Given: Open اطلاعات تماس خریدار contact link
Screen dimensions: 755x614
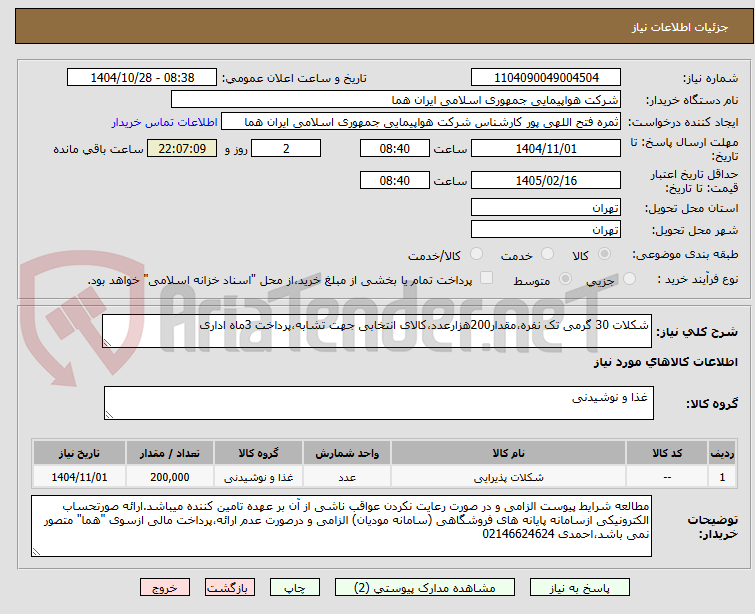Looking at the screenshot, I should (x=165, y=122).
